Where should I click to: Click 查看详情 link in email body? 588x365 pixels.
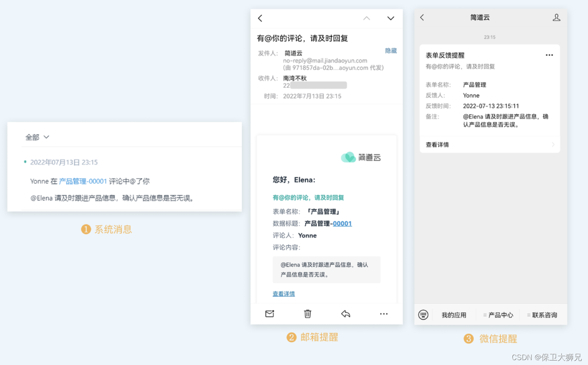tap(284, 294)
